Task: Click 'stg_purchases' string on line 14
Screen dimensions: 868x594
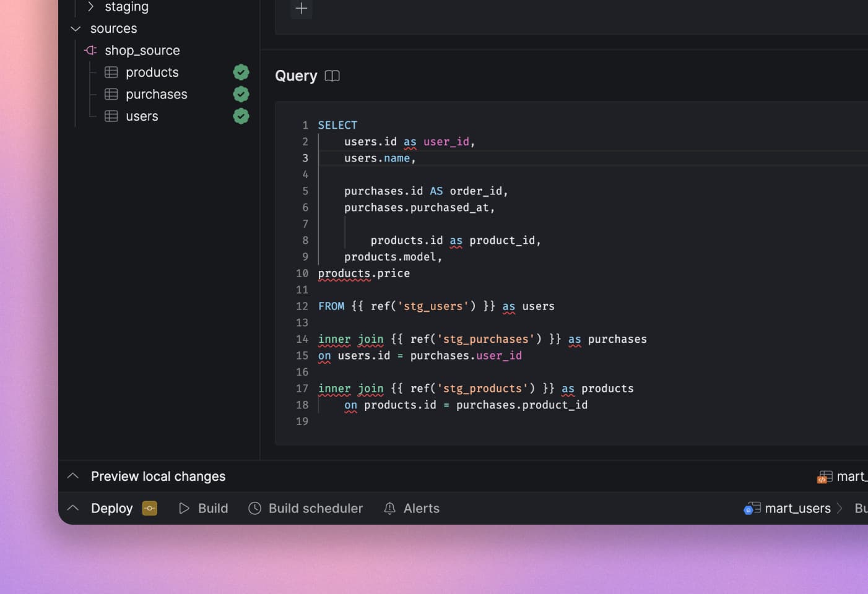Action: coord(486,339)
